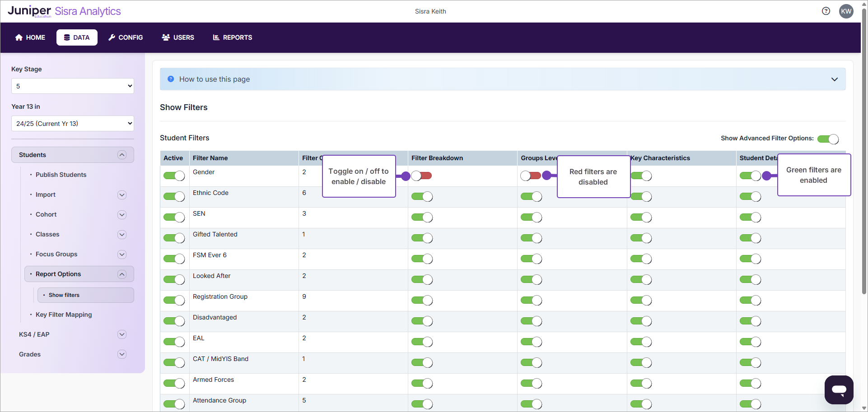The height and width of the screenshot is (412, 868).
Task: Go to the REPORTS tab
Action: 233,37
